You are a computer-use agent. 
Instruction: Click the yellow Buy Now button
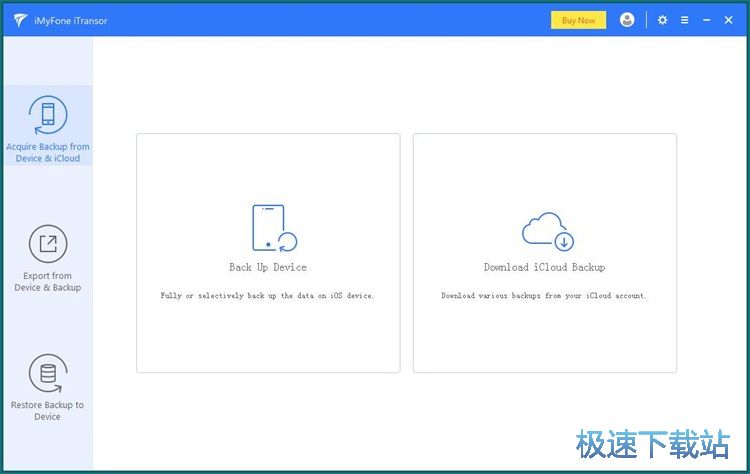tap(578, 20)
